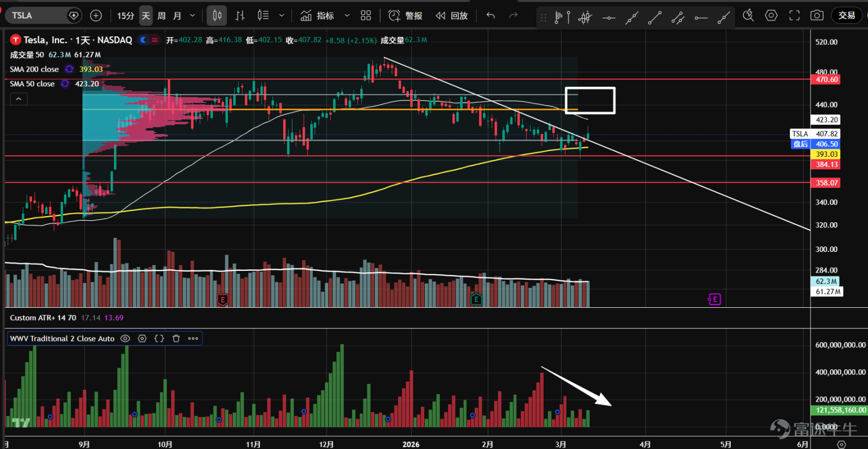868x449 pixels.
Task: Select the extended line drawing tool
Action: click(x=632, y=18)
